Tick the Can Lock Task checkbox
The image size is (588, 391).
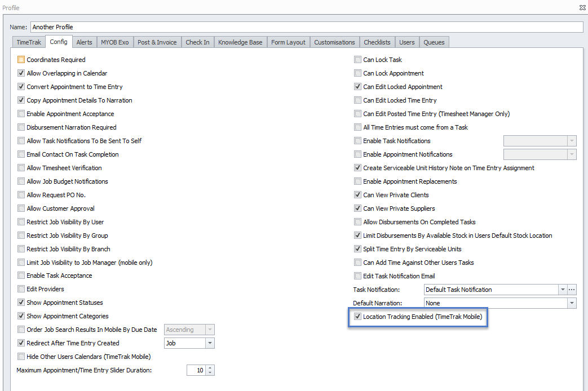[x=358, y=60]
